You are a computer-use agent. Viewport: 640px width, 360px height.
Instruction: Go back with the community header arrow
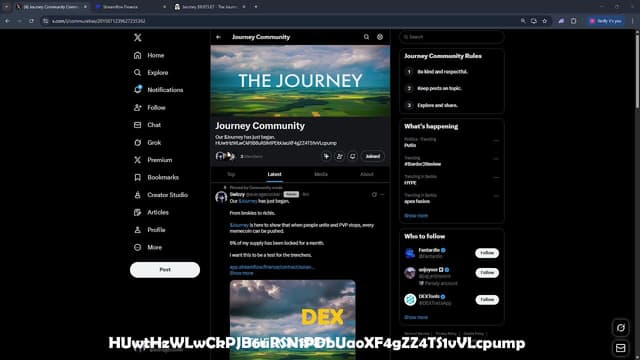(x=218, y=37)
